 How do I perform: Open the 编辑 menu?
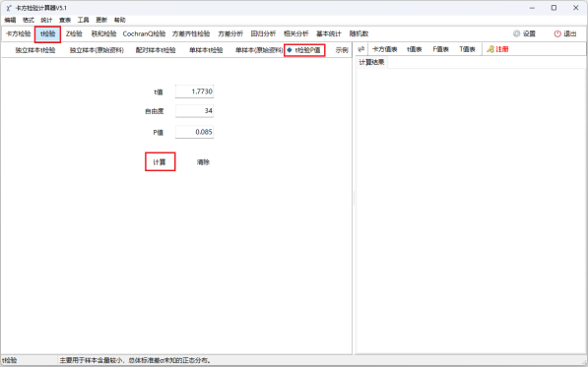[10, 20]
